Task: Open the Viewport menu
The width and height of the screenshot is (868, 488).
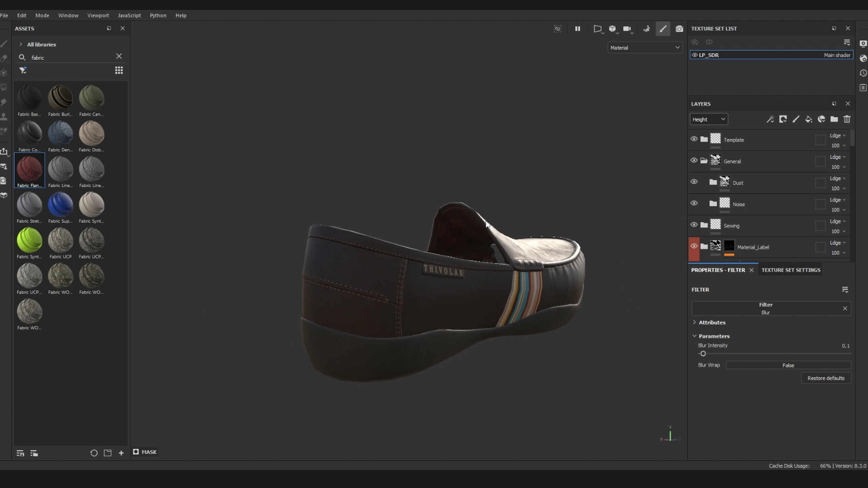Action: point(98,16)
